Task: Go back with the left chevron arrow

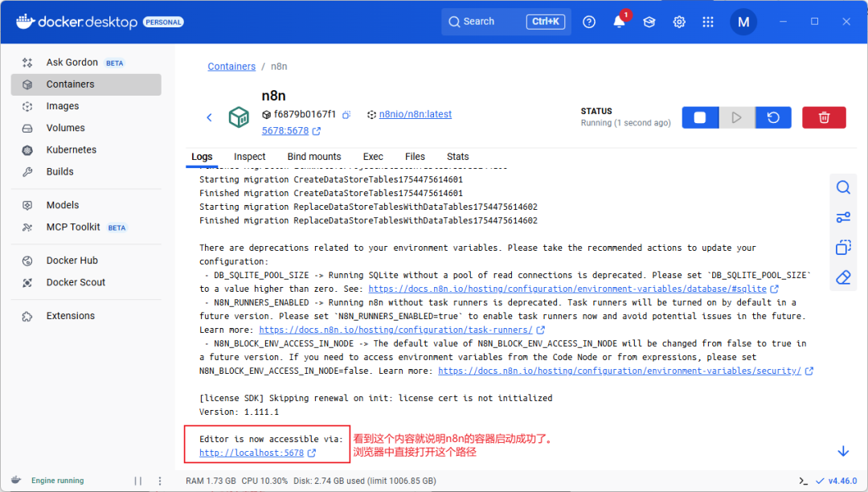Action: click(x=209, y=117)
